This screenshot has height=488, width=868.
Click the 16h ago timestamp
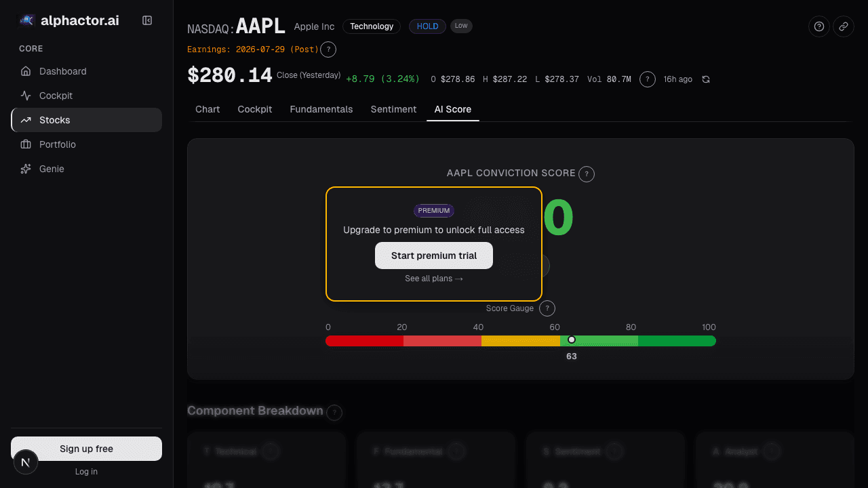tap(678, 79)
